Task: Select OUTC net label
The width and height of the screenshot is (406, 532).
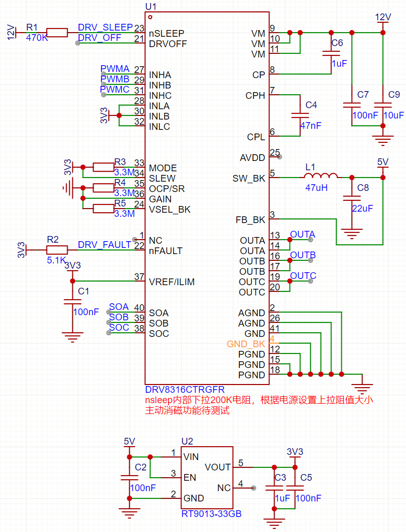Action: pyautogui.click(x=303, y=276)
